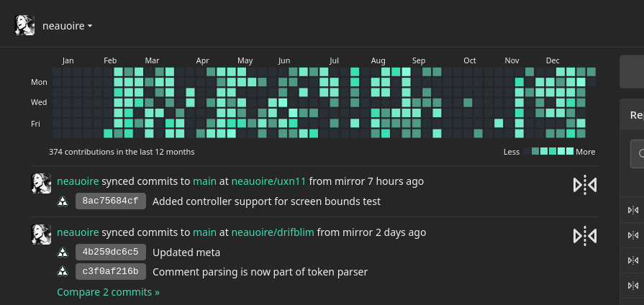Click the committer icon beside 8ac75684cf

point(63,201)
